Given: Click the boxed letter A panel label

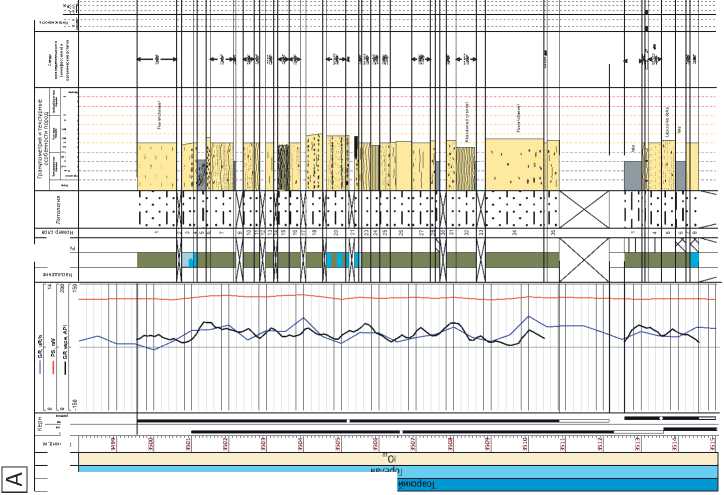Looking at the screenshot, I should 16,478.
